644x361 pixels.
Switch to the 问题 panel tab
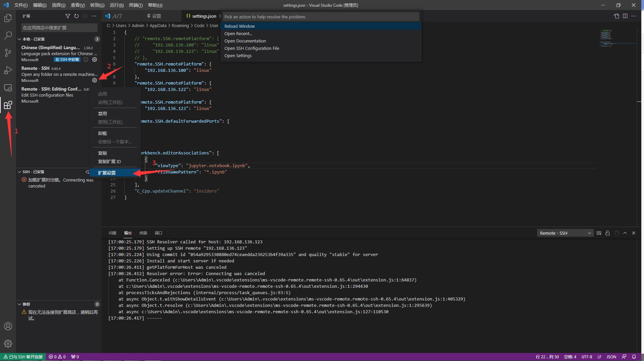coord(113,233)
